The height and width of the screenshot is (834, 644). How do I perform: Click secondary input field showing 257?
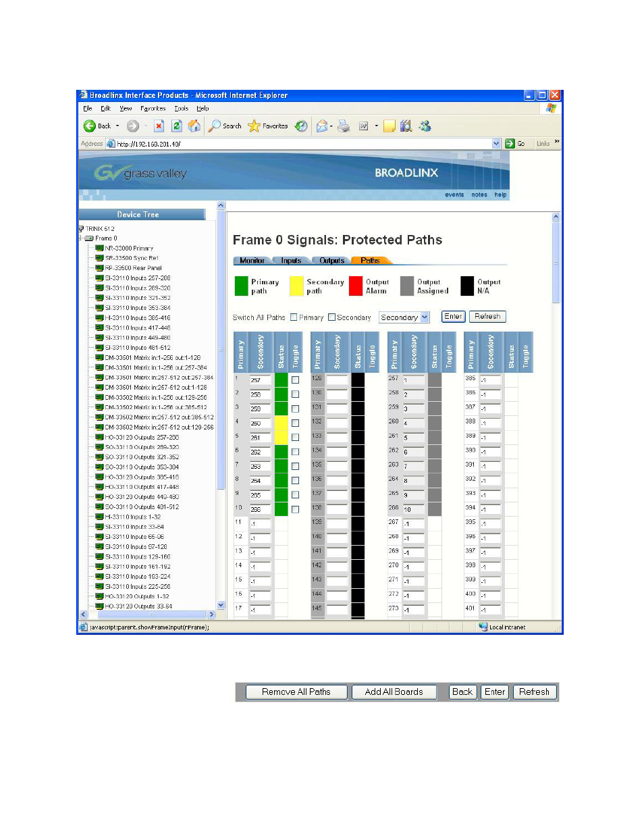point(260,380)
